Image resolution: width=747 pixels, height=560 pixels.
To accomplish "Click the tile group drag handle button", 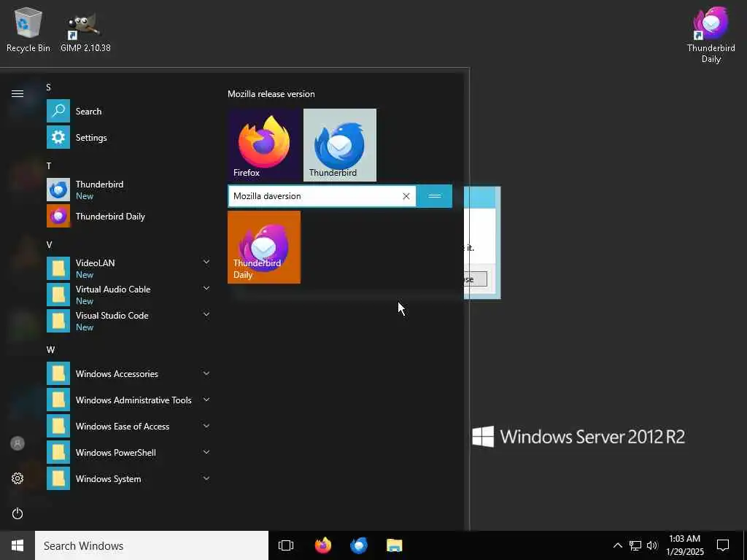I will point(434,196).
